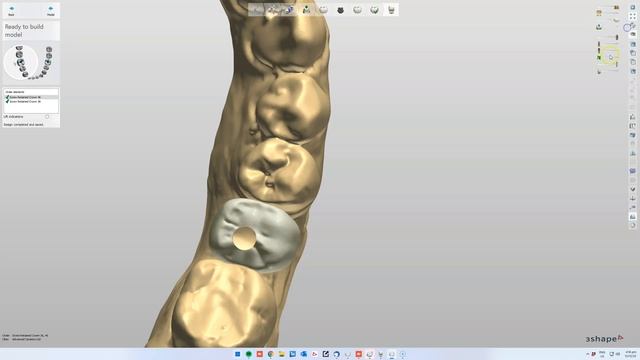Image resolution: width=640 pixels, height=360 pixels.
Task: Click the 'Ready to build model' heading
Action: (24, 31)
